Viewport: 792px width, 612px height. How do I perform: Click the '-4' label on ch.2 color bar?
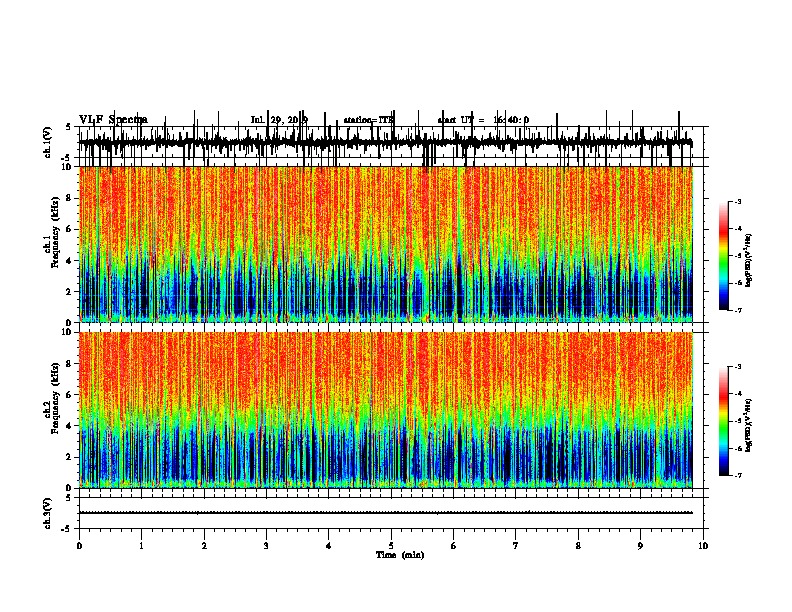coord(738,394)
